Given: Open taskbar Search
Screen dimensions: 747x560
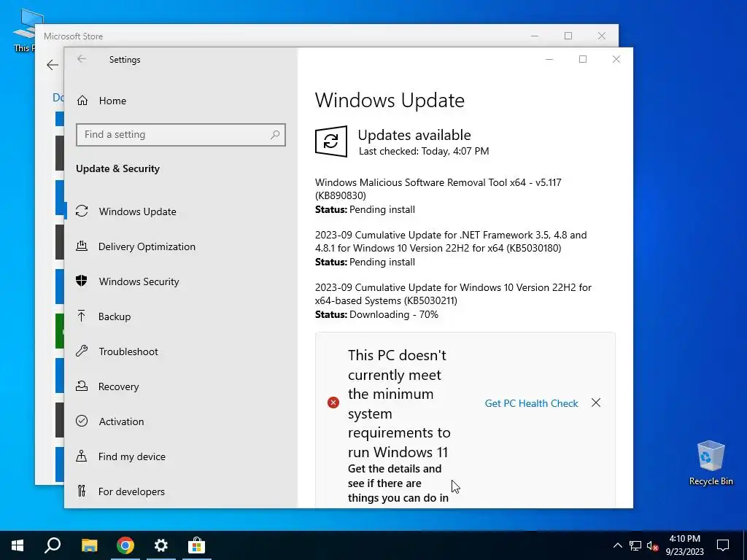Looking at the screenshot, I should 53,545.
